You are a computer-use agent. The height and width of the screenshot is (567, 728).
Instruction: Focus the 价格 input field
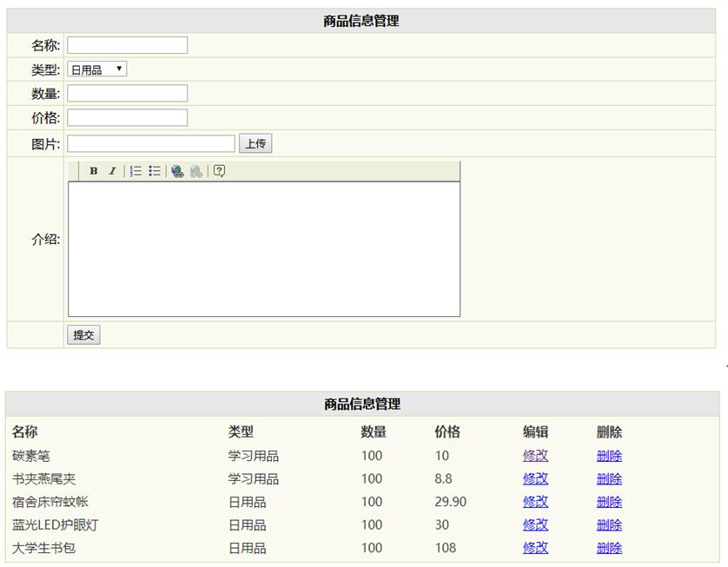127,117
